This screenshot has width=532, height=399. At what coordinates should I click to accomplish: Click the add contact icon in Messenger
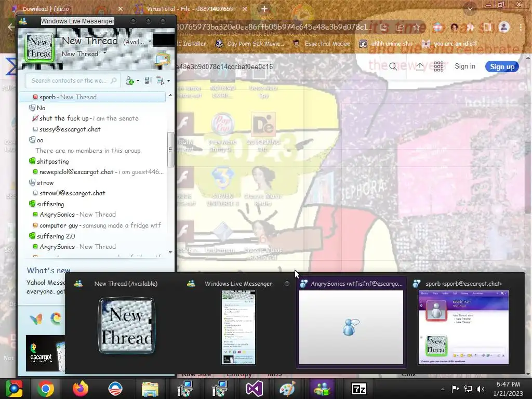(x=129, y=81)
